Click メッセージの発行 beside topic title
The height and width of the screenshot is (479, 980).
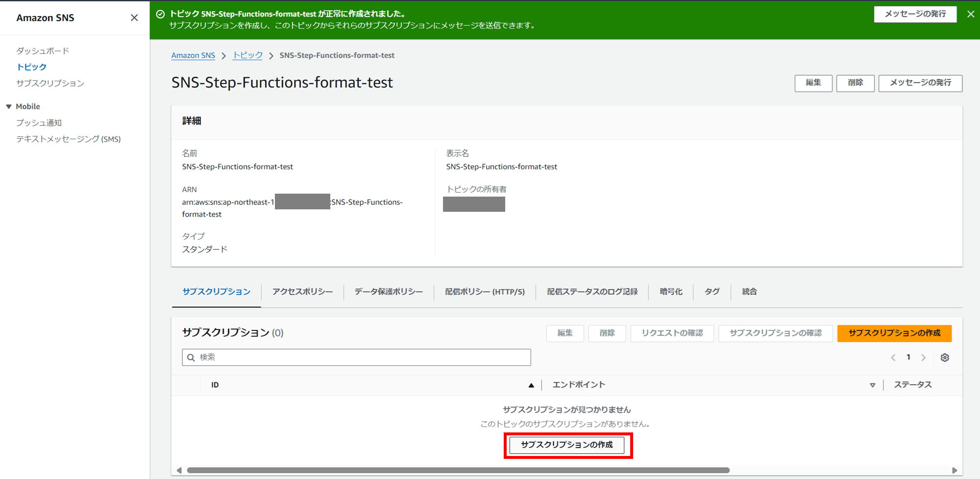920,83
